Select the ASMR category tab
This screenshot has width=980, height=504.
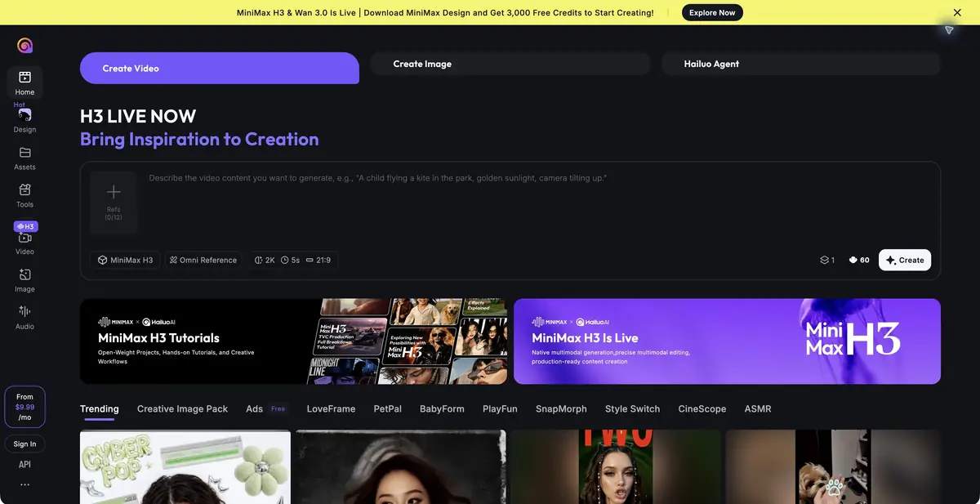758,408
